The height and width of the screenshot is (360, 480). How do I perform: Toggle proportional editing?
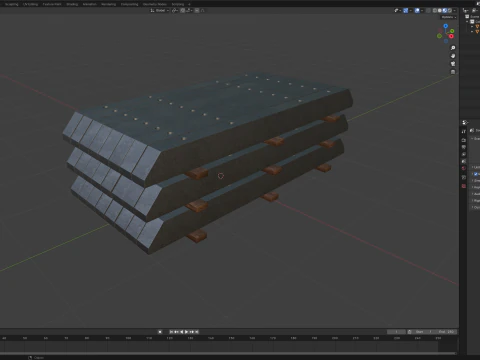coord(197,11)
